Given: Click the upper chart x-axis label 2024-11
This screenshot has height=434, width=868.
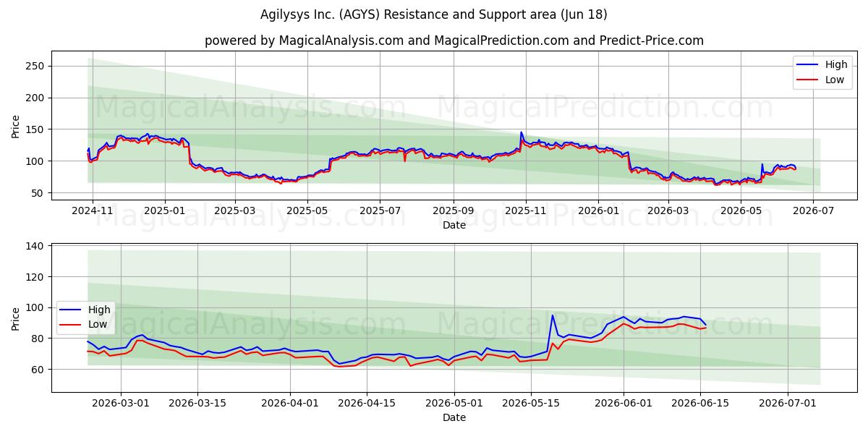Looking at the screenshot, I should pyautogui.click(x=92, y=211).
